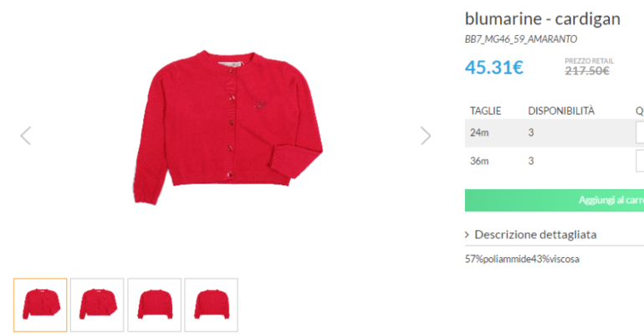Expand the Descrizione dettagliata section
Screen dimensions: 644x335
[x=535, y=234]
